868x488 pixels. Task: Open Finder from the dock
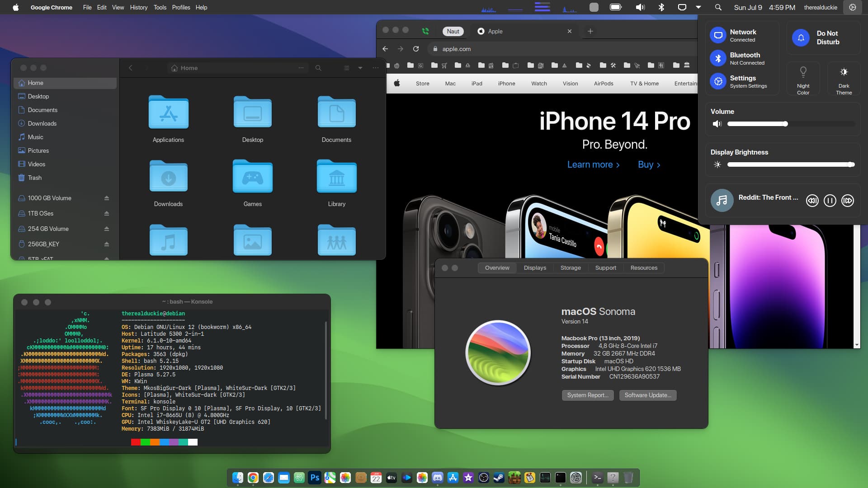238,478
